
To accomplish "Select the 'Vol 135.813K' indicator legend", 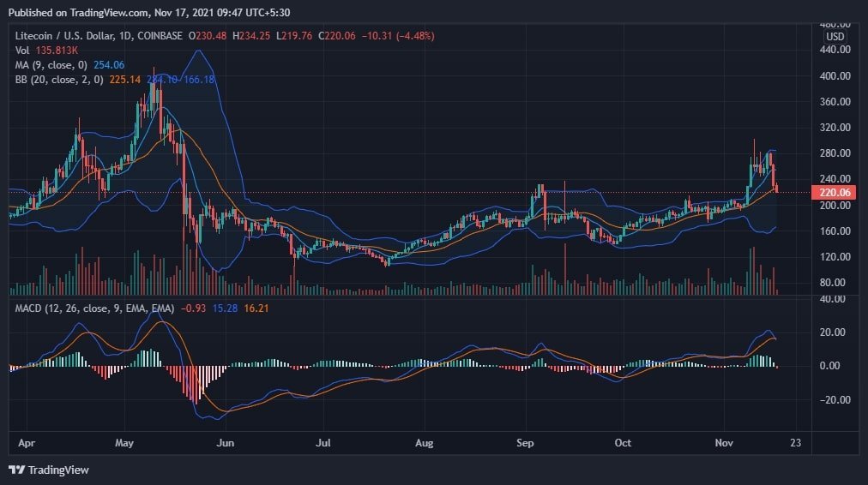I will [x=46, y=51].
